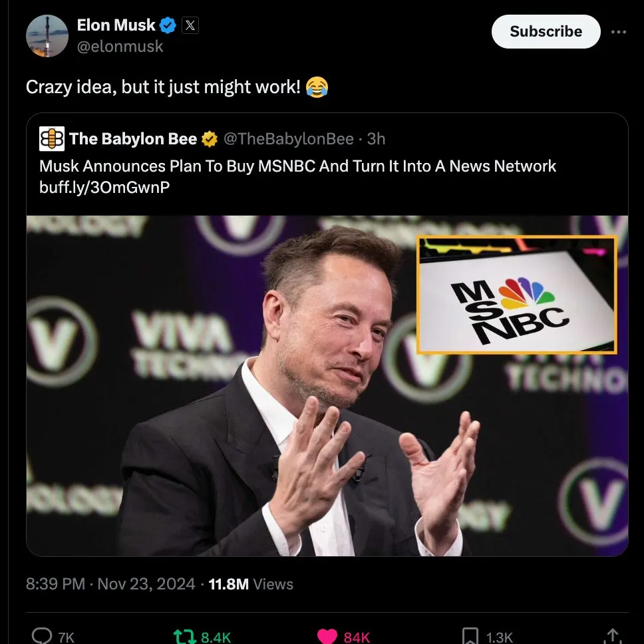
Task: Open the Babylon Bee profile avatar
Action: pos(51,138)
